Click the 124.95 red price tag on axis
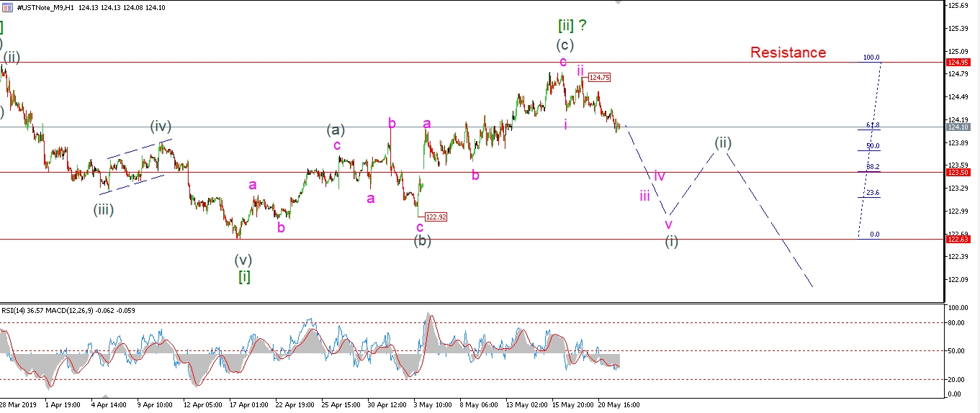The height and width of the screenshot is (413, 980). pos(960,63)
